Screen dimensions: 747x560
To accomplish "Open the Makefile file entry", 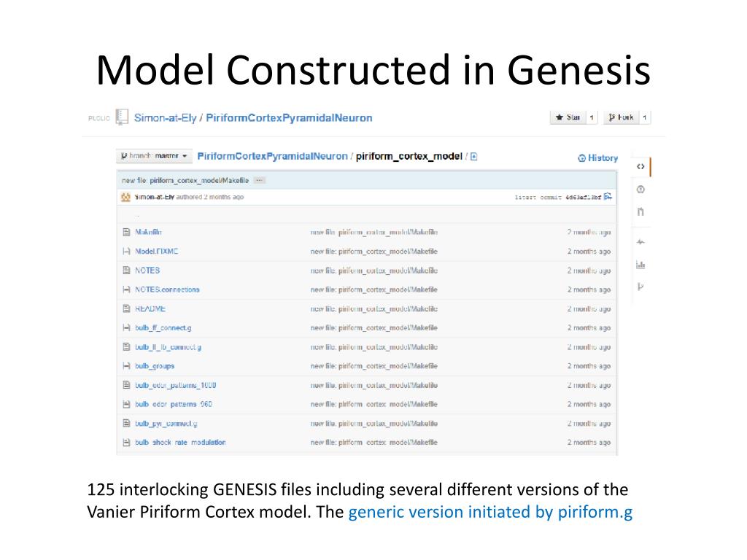I will [x=148, y=232].
